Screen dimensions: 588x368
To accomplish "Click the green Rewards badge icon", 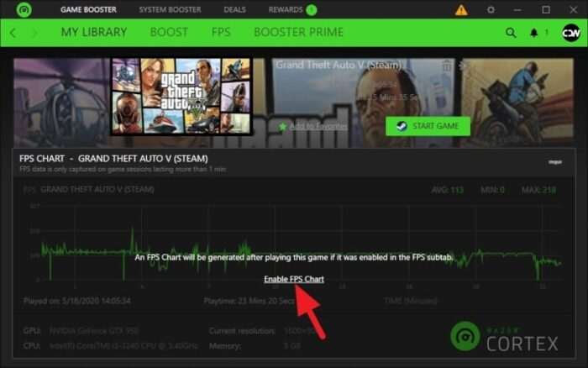I will [312, 10].
